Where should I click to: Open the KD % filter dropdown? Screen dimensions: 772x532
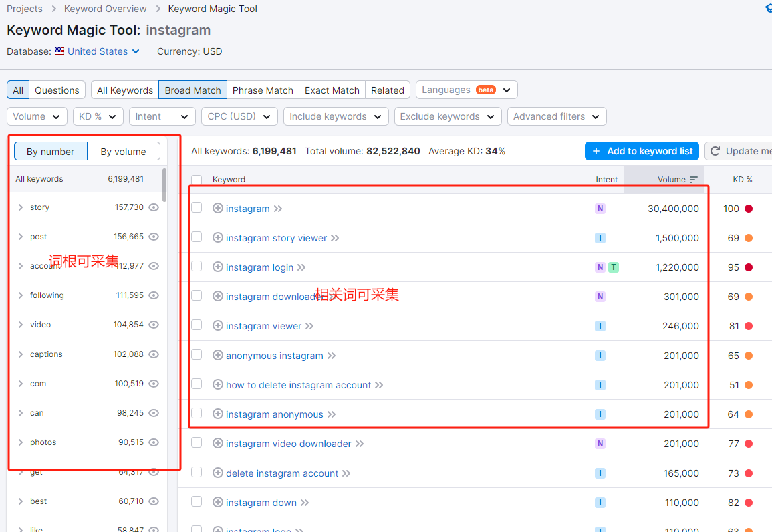click(x=98, y=117)
